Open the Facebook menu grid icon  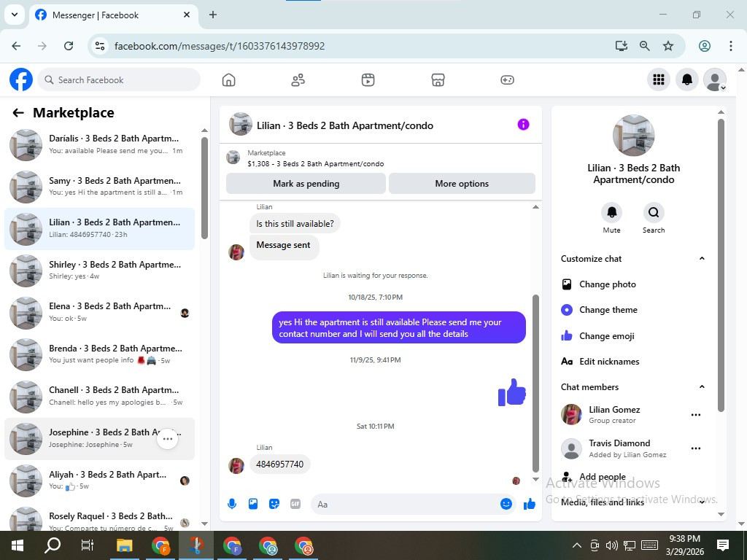659,79
